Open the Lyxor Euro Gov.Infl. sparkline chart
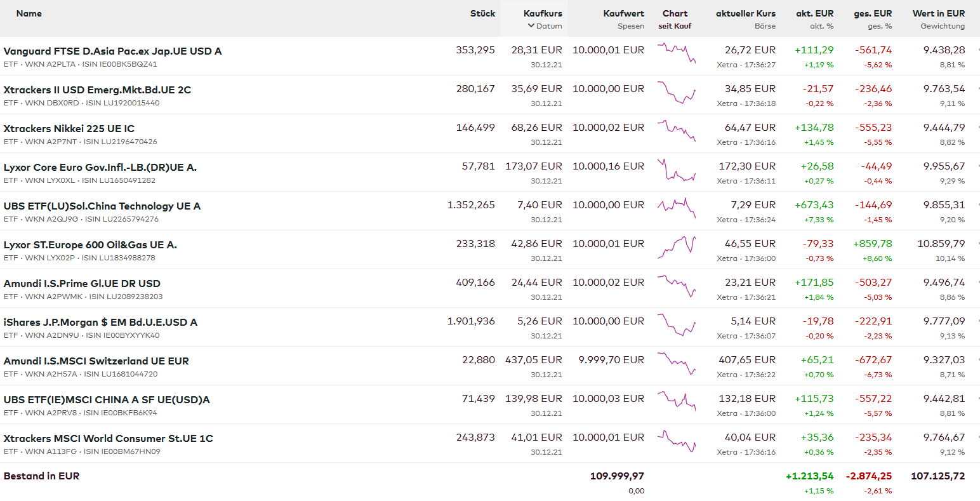 tap(677, 170)
